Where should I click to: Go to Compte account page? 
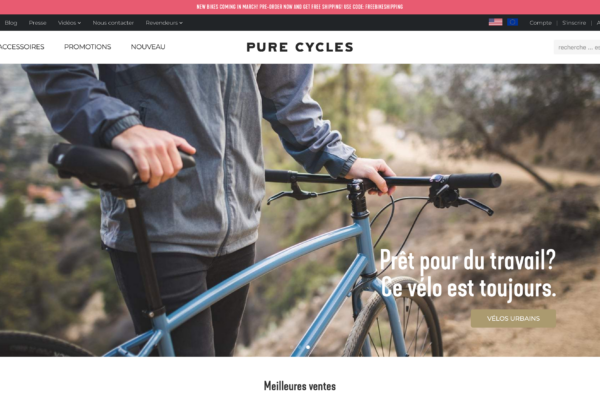(540, 23)
